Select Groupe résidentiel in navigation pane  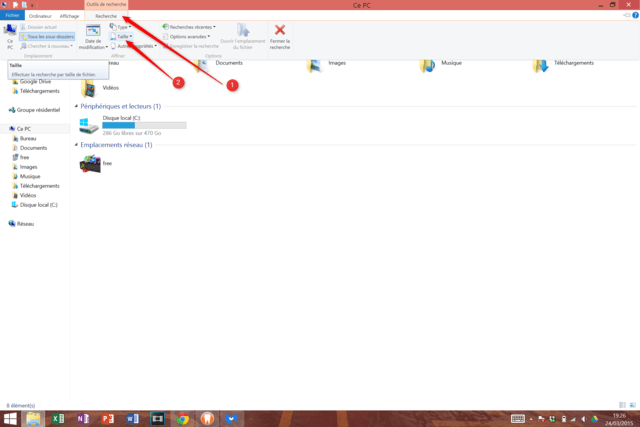coord(40,109)
